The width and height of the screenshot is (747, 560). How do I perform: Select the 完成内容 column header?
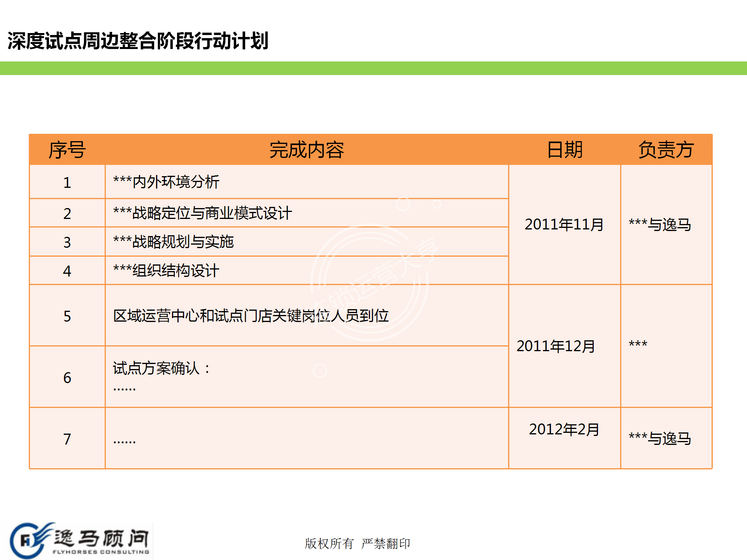coord(307,150)
